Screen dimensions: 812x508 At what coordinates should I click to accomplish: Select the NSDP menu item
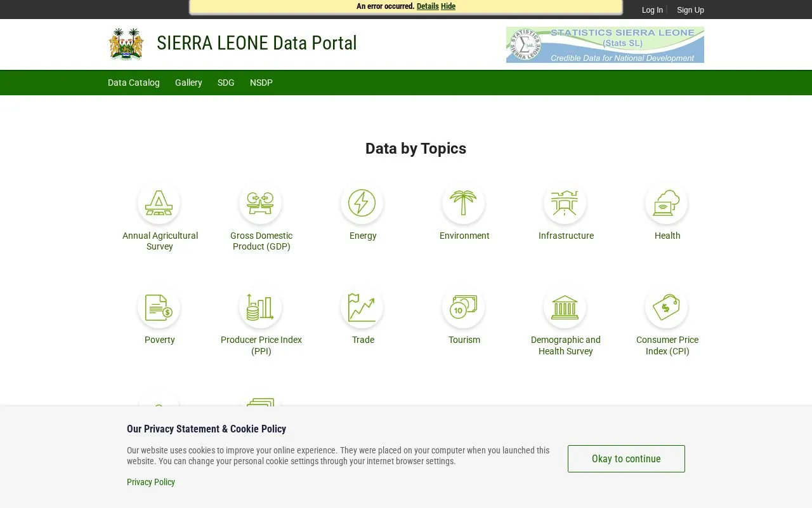pos(261,83)
